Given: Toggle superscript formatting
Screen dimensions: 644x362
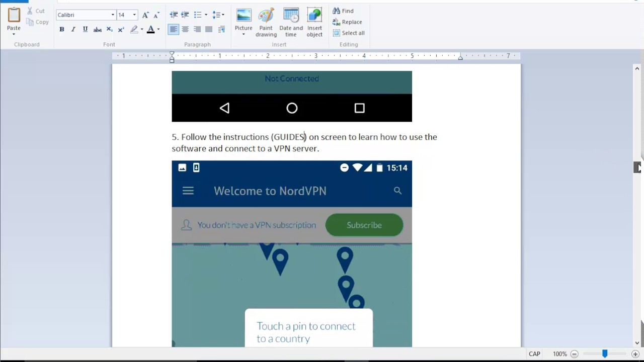Looking at the screenshot, I should click(121, 30).
